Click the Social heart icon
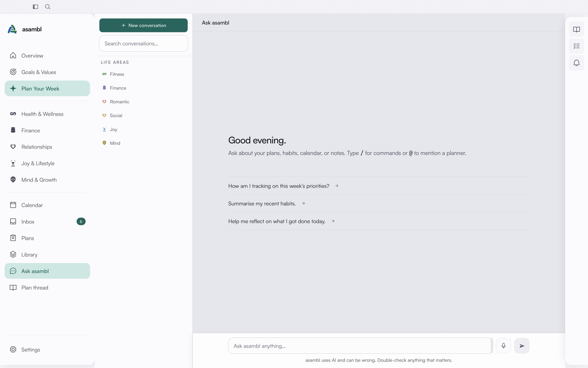 click(x=104, y=115)
